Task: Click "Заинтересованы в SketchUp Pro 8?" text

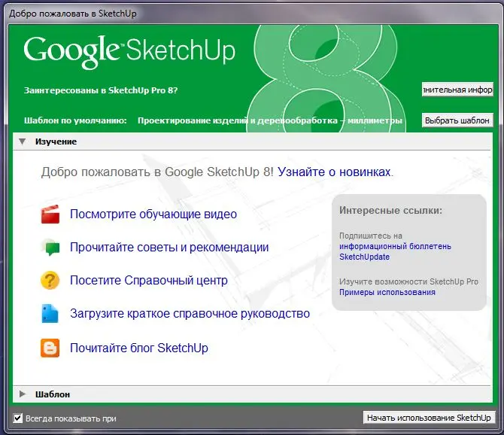Action: pos(101,90)
